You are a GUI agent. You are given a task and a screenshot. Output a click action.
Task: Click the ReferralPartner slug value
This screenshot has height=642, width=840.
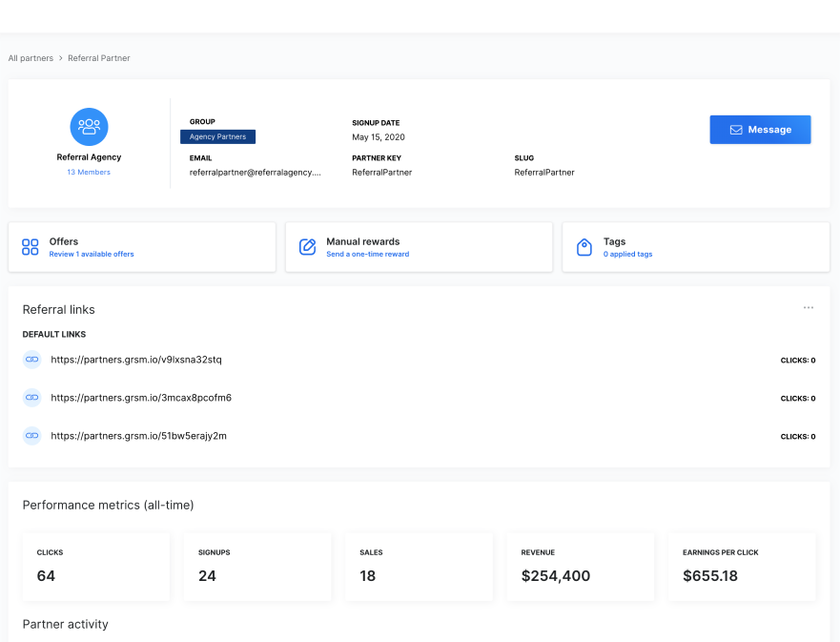(x=544, y=172)
